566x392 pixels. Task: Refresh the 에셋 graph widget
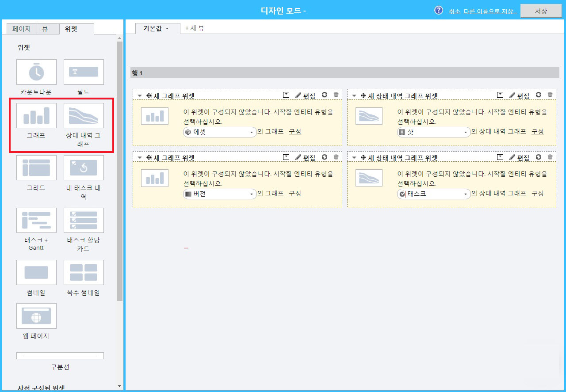pyautogui.click(x=325, y=95)
